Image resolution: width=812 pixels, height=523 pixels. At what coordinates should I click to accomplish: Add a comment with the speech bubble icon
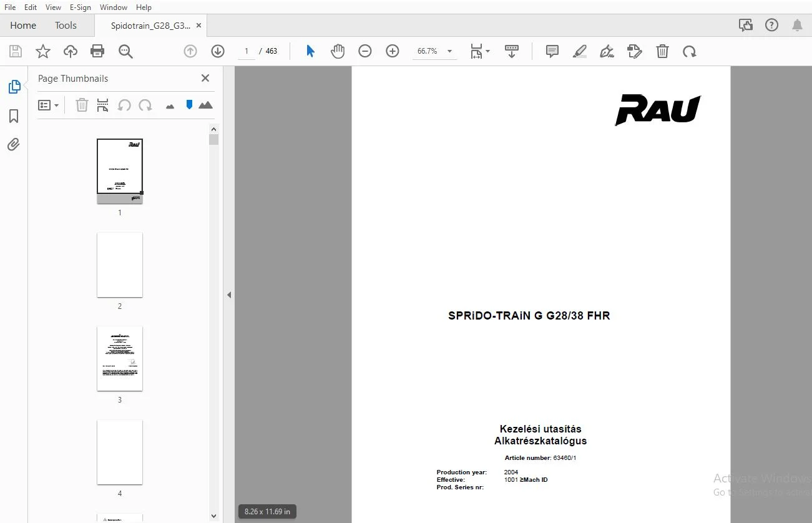[552, 51]
